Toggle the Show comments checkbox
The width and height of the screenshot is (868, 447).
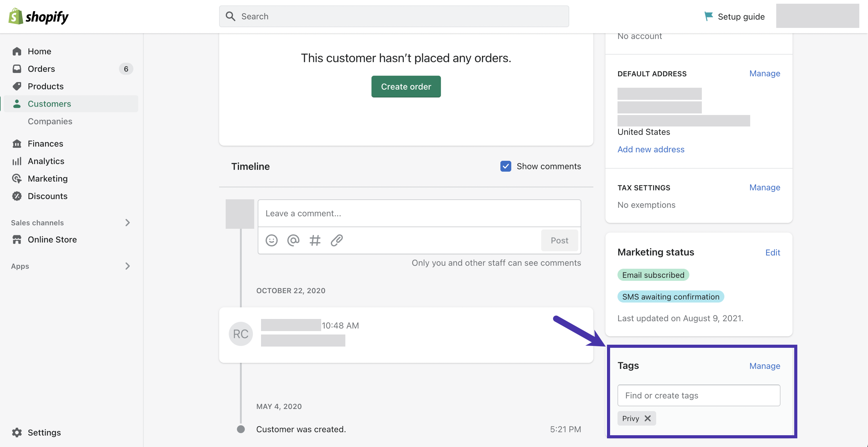(505, 166)
